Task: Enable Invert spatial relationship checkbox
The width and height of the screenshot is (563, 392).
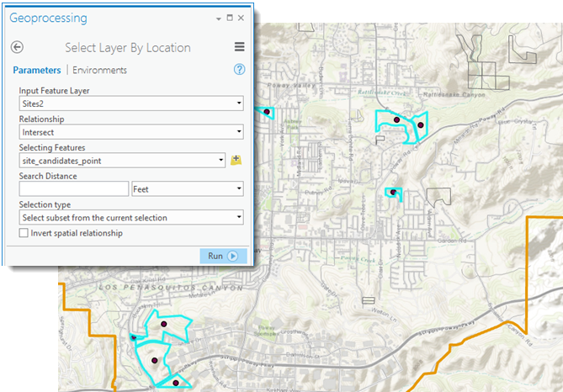Action: 24,233
